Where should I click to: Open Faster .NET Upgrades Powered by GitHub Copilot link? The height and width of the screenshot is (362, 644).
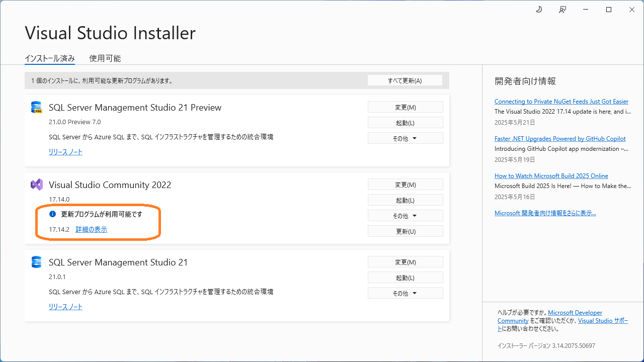pyautogui.click(x=560, y=139)
